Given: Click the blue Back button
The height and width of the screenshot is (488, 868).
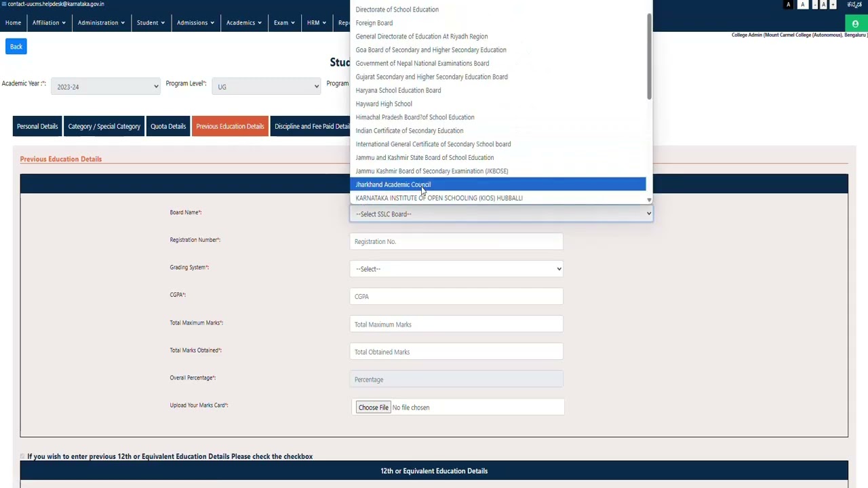Looking at the screenshot, I should [16, 47].
